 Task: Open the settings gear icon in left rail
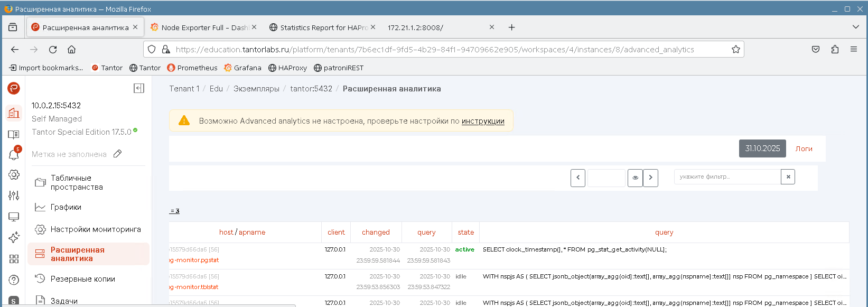click(14, 175)
